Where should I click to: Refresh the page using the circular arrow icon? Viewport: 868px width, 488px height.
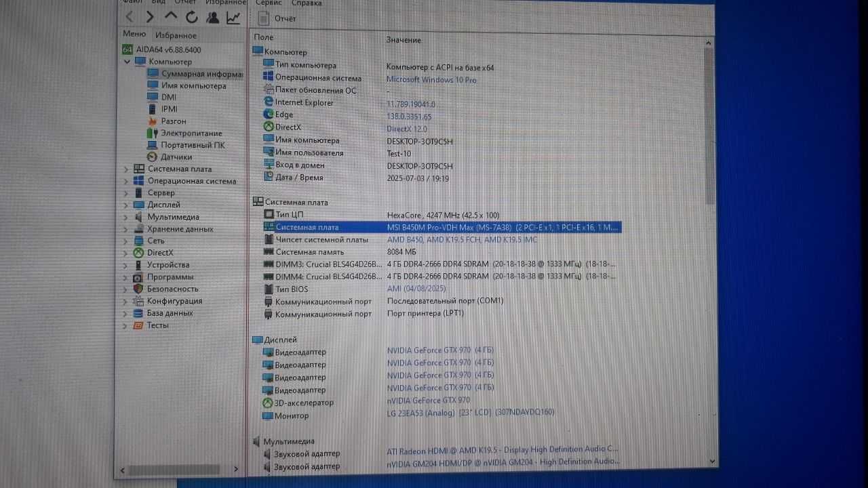click(192, 18)
